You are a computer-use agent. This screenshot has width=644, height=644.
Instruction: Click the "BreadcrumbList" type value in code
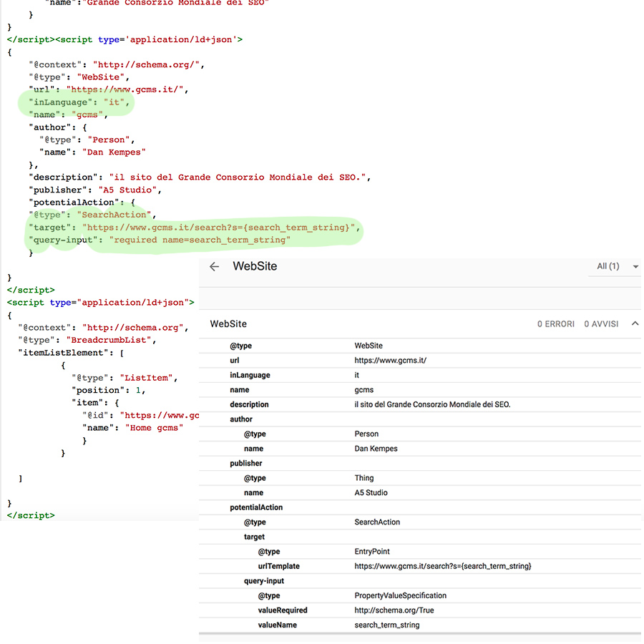tap(111, 340)
